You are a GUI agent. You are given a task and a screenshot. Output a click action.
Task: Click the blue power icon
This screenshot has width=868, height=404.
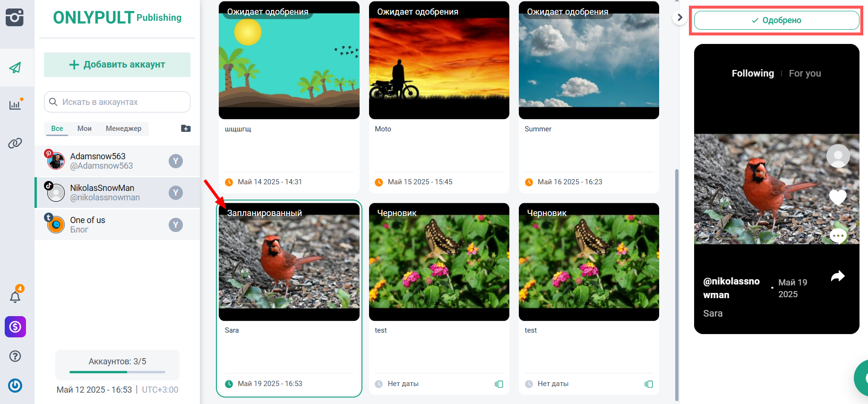(15, 386)
